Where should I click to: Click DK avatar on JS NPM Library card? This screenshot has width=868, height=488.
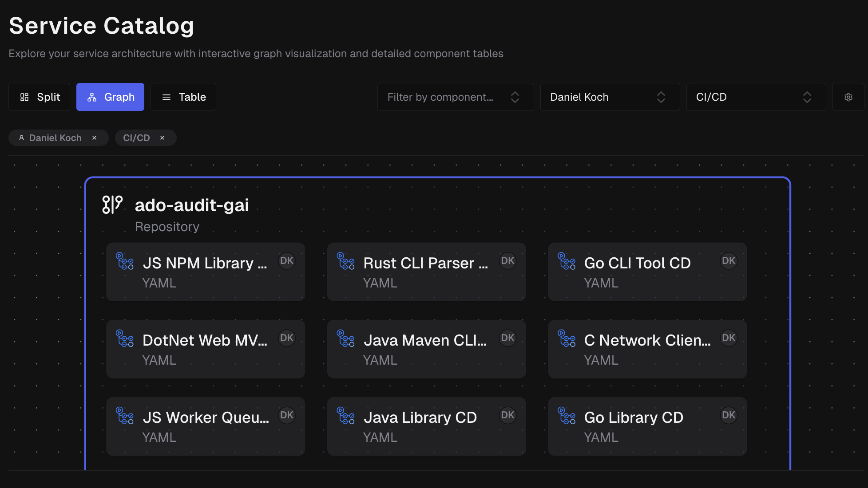pos(286,261)
